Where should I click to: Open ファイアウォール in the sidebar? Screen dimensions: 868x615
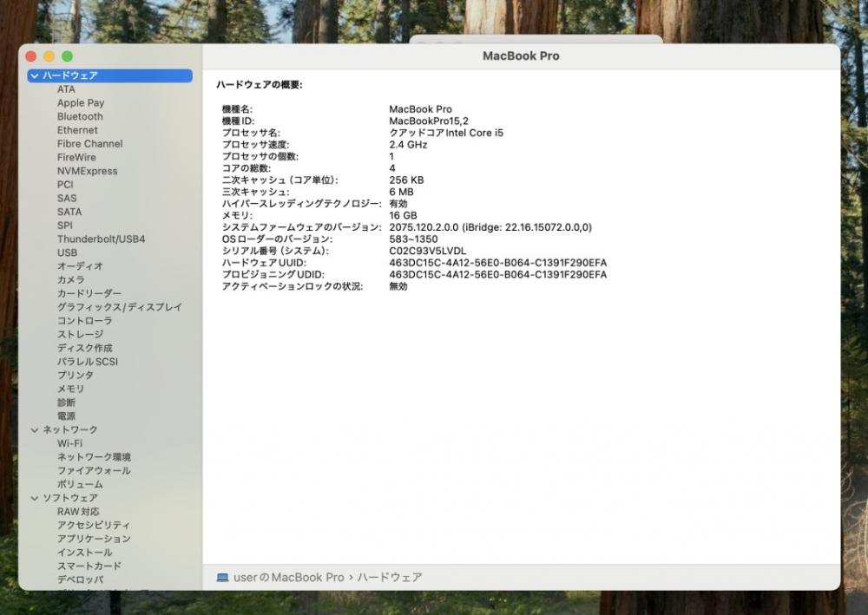94,471
